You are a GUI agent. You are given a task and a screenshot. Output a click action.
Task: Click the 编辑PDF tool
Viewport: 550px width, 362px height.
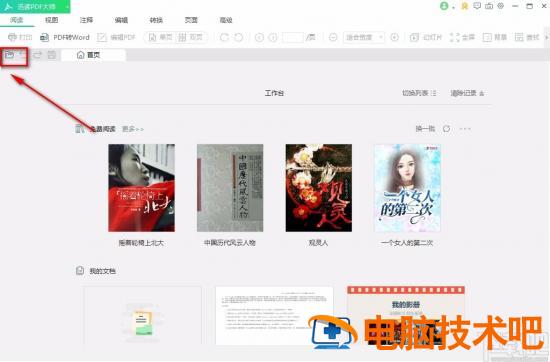point(116,37)
